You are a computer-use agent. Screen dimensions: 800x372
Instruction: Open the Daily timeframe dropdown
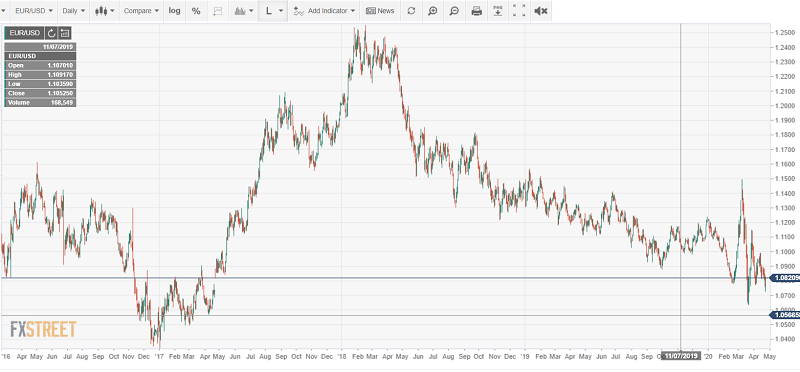(74, 11)
